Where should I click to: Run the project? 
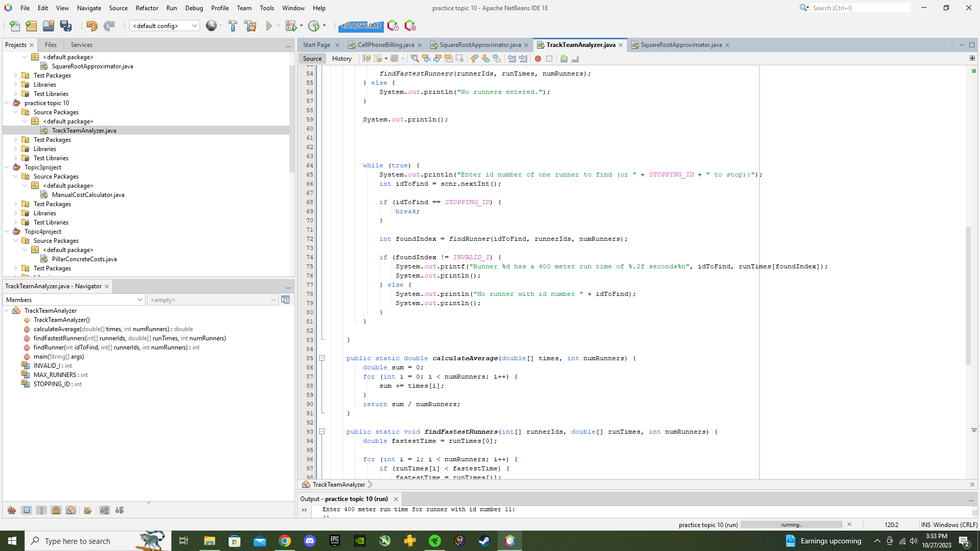pyautogui.click(x=269, y=26)
